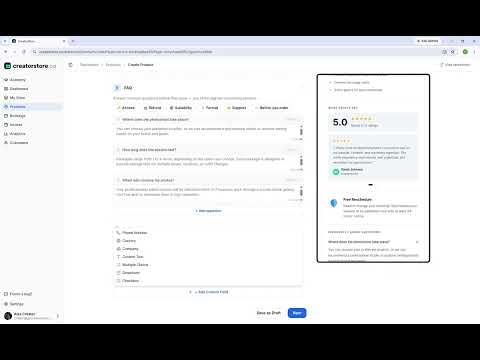The height and width of the screenshot is (360, 480).
Task: Open Bookings in the sidebar
Action: pos(15,116)
